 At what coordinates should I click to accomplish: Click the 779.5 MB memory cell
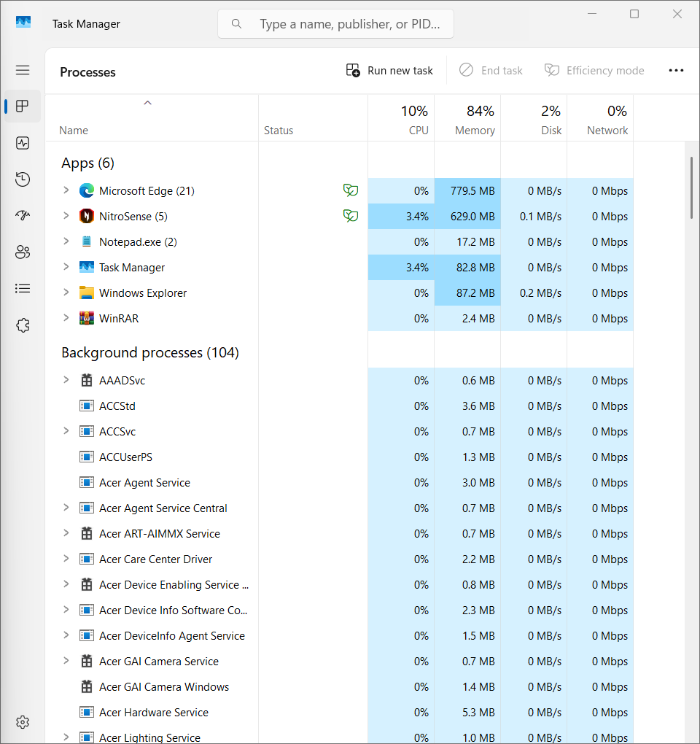[x=467, y=191]
